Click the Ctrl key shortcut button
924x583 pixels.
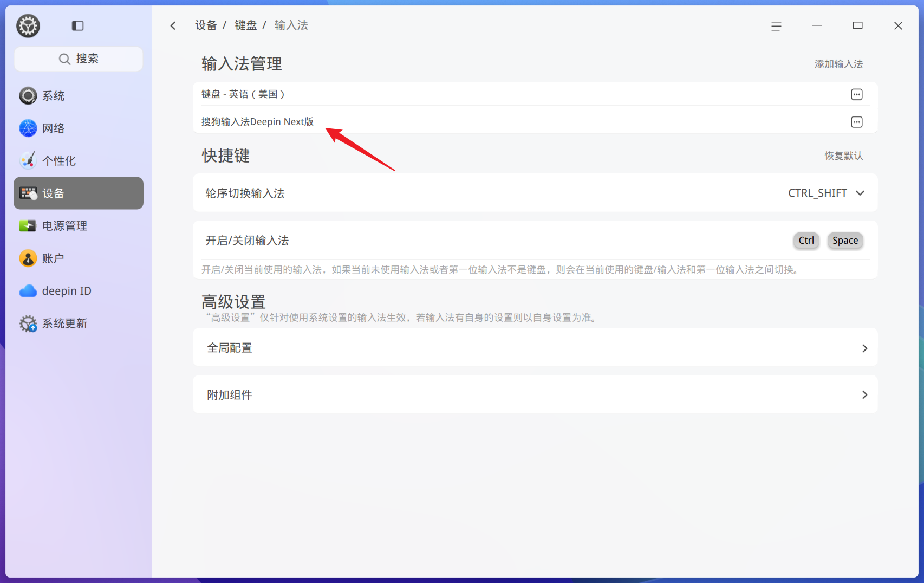click(806, 240)
